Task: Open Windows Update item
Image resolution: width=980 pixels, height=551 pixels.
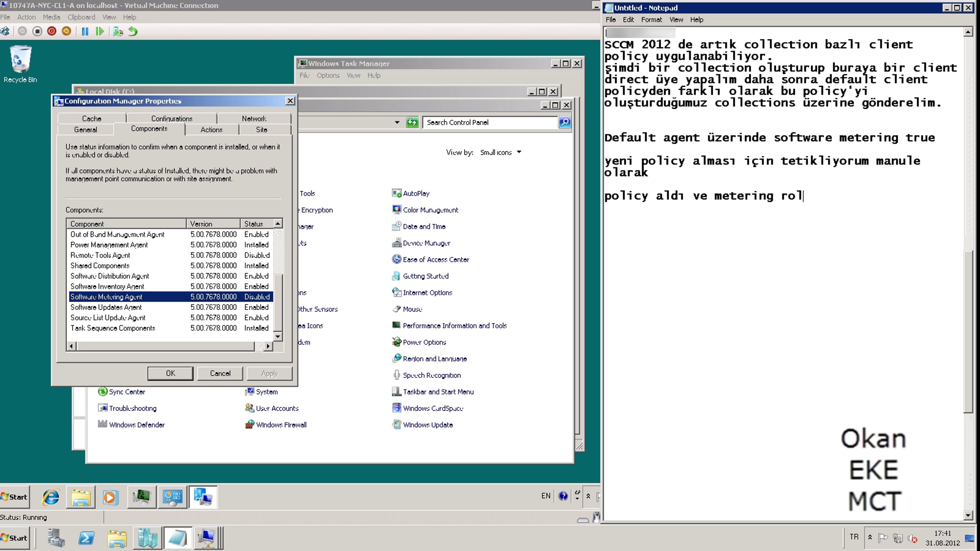Action: pos(423,425)
